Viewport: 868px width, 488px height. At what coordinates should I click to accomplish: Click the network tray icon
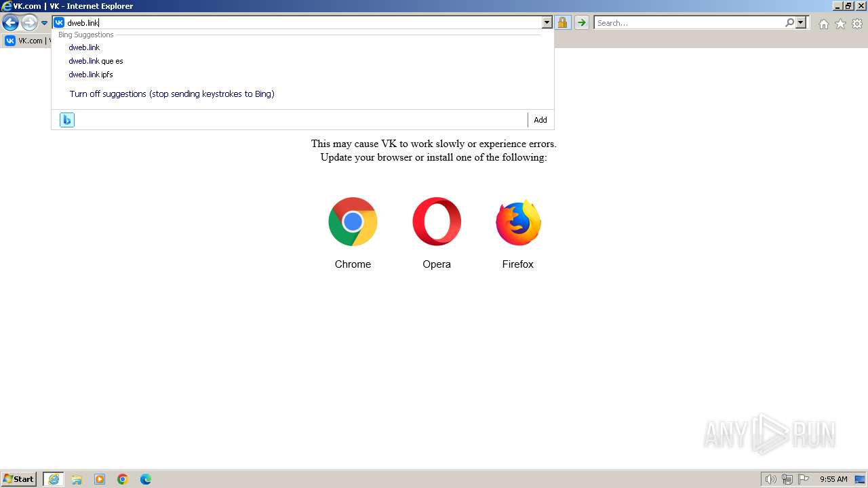pyautogui.click(x=787, y=479)
